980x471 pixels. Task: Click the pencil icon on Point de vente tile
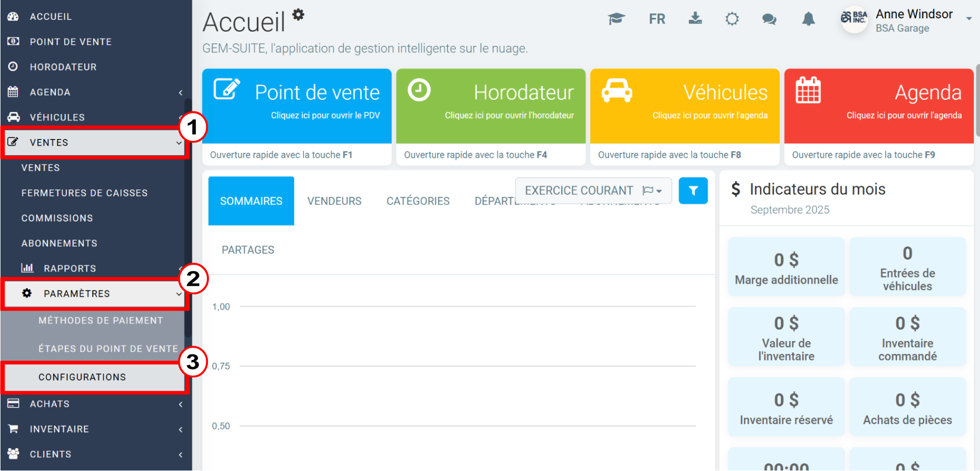tap(227, 90)
